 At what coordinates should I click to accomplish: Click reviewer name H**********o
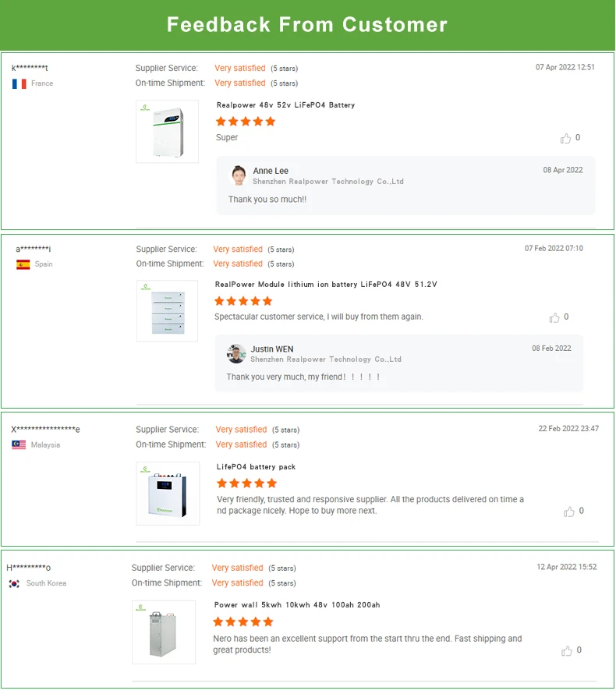28,568
